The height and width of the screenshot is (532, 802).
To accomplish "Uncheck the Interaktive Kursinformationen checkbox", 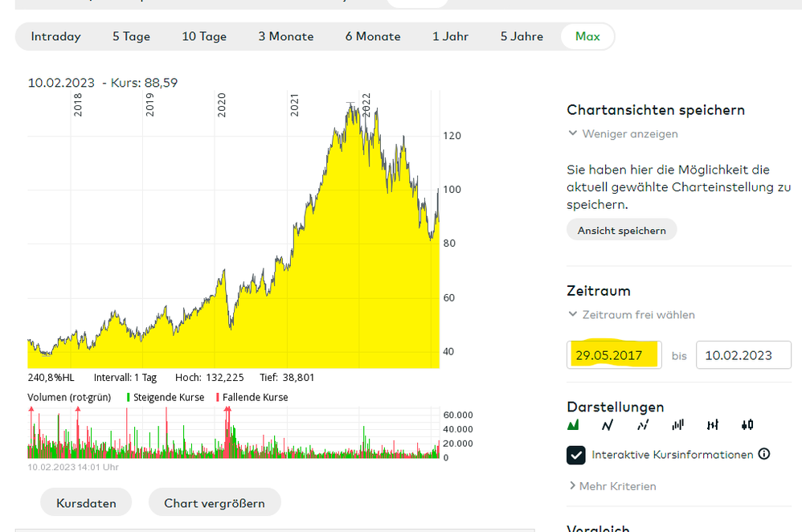I will 576,455.
